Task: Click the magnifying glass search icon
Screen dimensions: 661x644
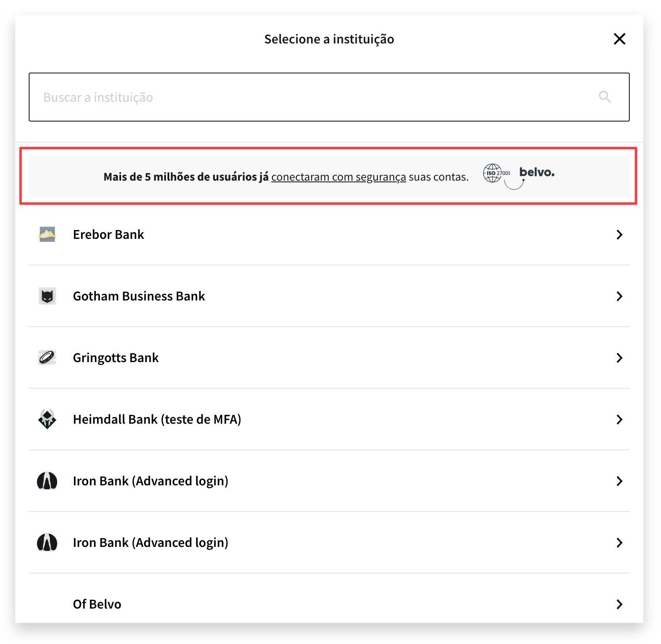Action: coord(605,97)
